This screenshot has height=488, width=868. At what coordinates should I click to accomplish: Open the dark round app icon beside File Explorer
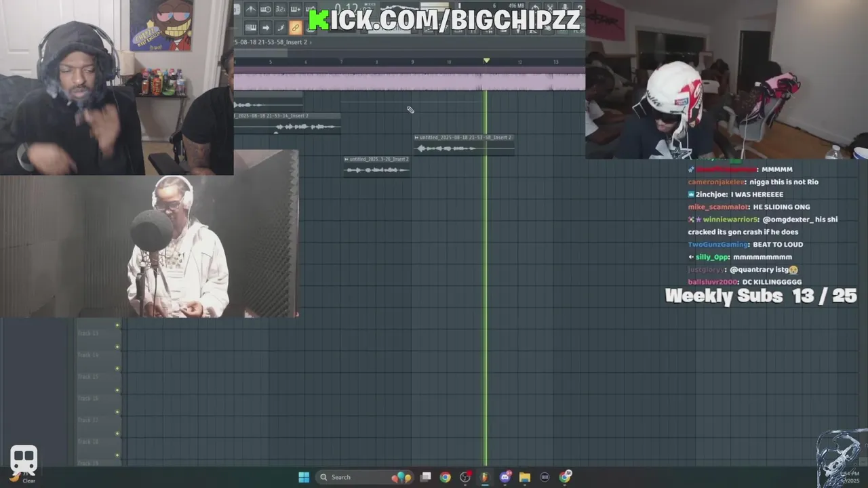[x=545, y=477]
